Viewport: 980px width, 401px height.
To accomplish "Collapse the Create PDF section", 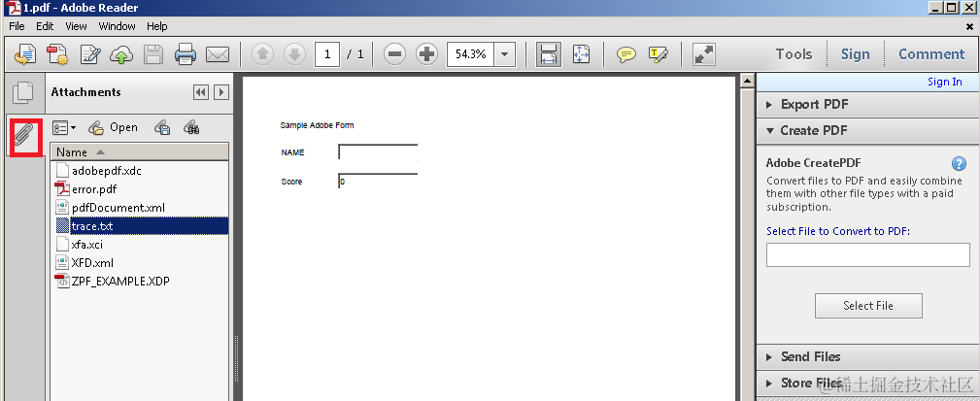I will pyautogui.click(x=868, y=130).
